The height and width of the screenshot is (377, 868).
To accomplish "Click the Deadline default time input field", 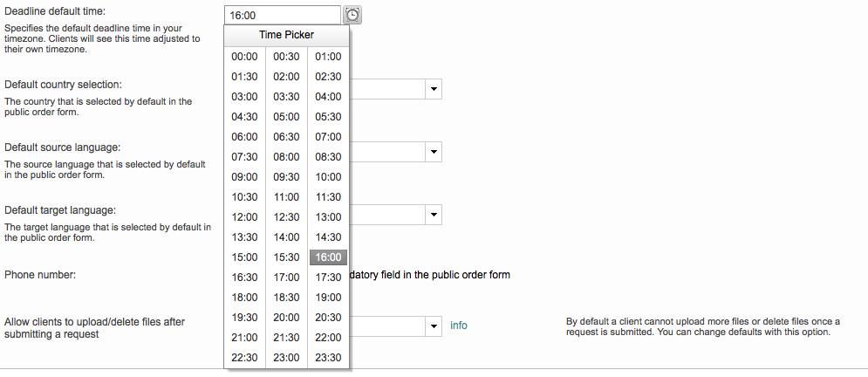I will [281, 15].
